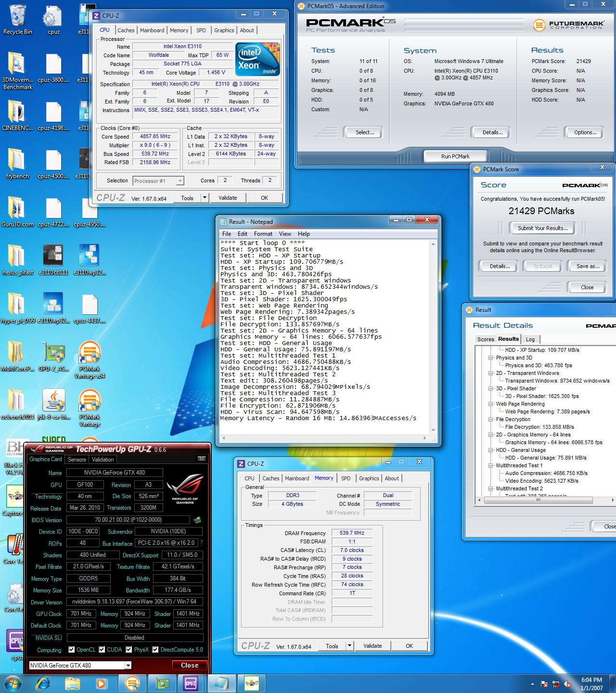Launch the GPU-Z_AS... desktop shortcut
The image size is (616, 693).
pyautogui.click(x=53, y=356)
